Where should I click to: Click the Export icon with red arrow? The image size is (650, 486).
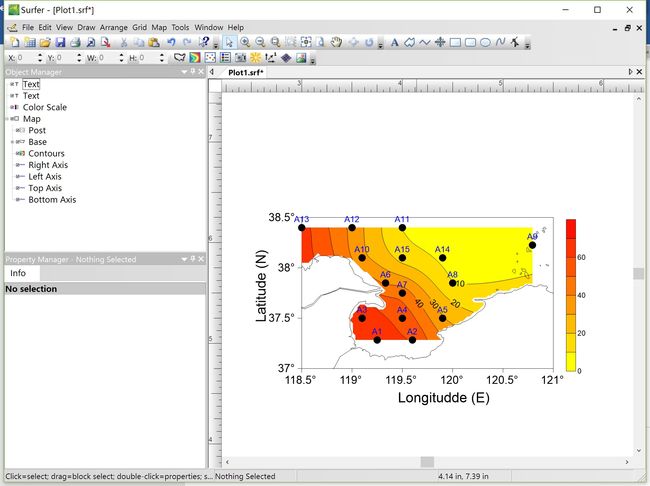click(x=106, y=42)
